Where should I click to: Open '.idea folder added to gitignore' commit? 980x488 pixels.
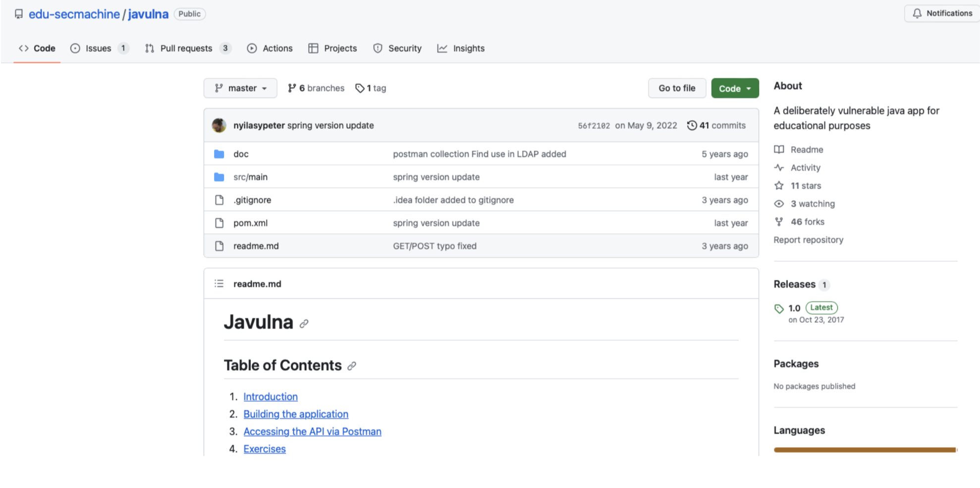(x=453, y=200)
